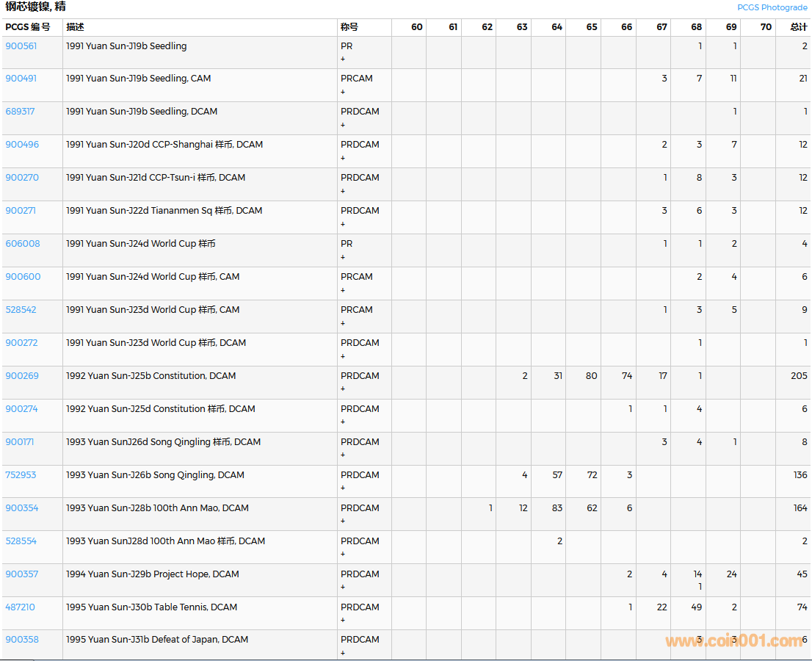Click the grade 70 column header
The width and height of the screenshot is (812, 661).
coord(766,27)
